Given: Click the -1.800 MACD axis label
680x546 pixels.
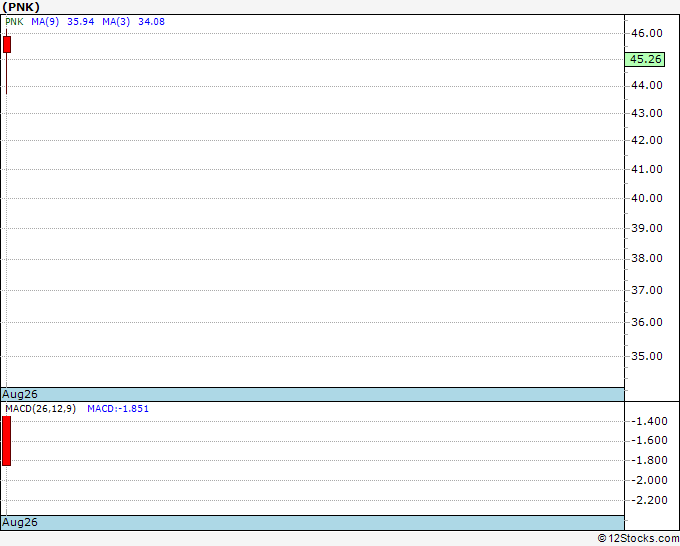Looking at the screenshot, I should pos(649,460).
